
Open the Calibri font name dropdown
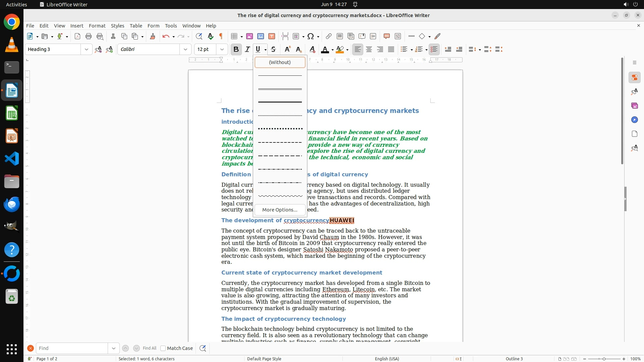click(185, 49)
